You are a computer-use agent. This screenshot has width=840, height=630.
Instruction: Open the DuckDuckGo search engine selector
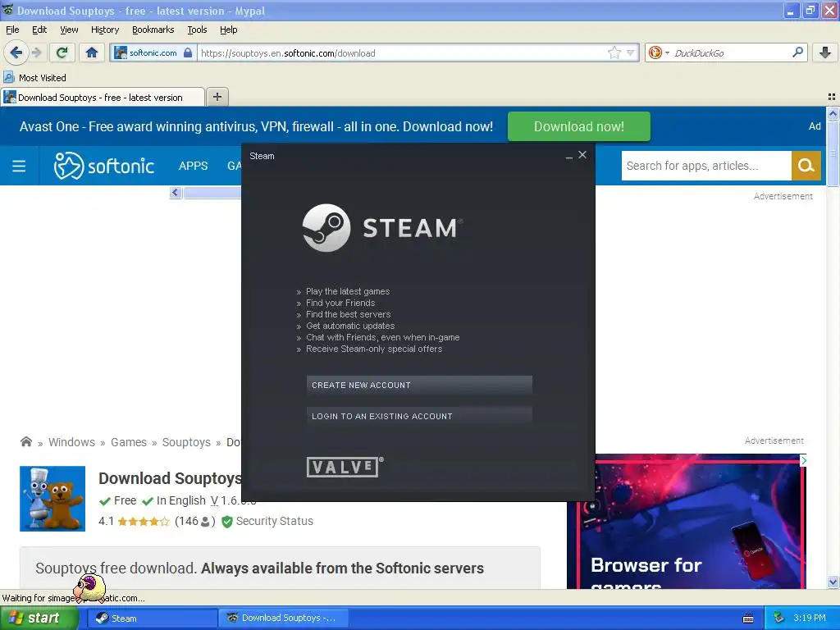pos(659,52)
